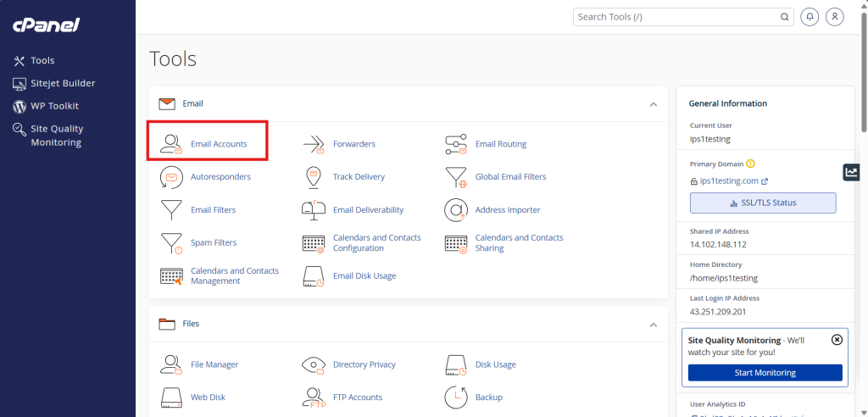Select the Spam Filters funnel icon

pyautogui.click(x=171, y=243)
